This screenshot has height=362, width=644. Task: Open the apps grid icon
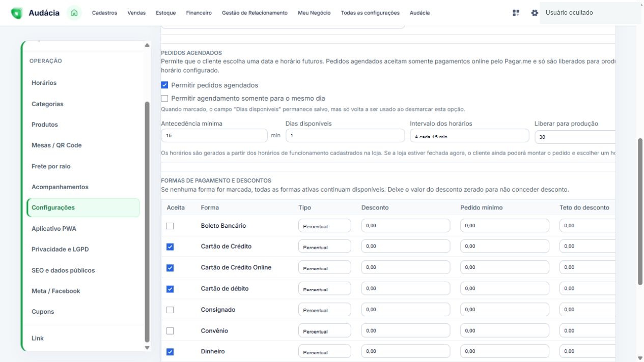(516, 13)
